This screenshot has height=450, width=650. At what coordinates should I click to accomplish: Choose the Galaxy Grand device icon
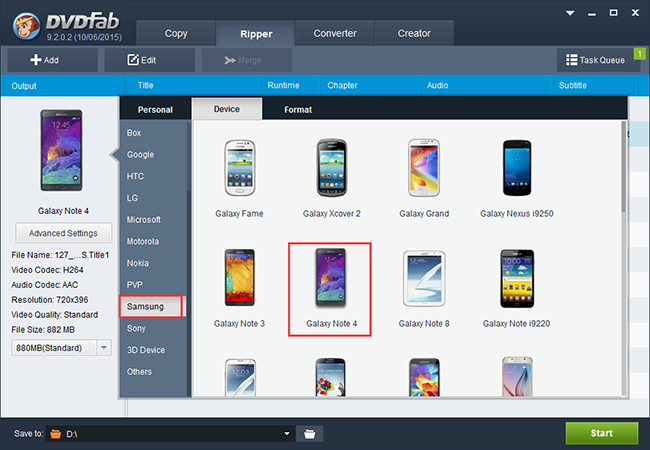pos(424,168)
